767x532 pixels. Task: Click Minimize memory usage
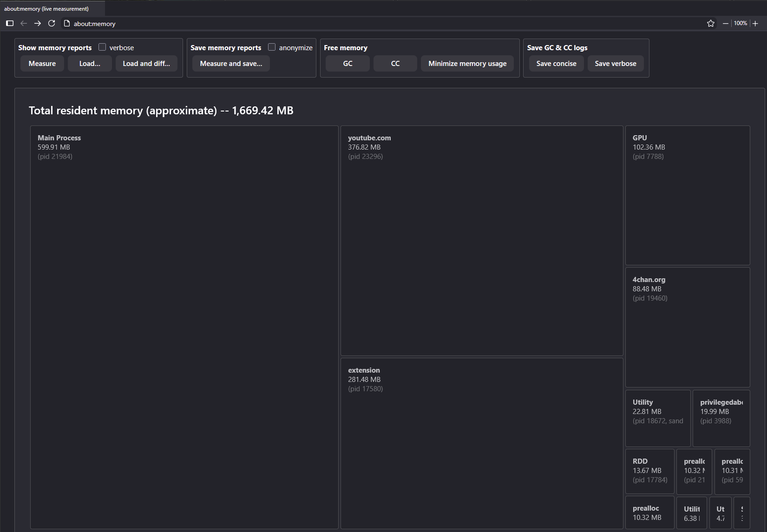tap(467, 64)
